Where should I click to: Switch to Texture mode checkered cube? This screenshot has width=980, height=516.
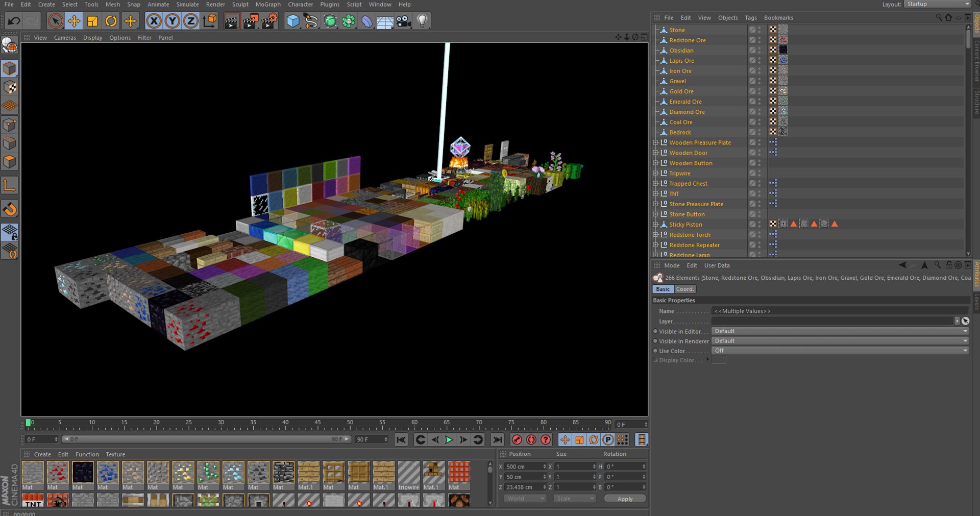(x=10, y=87)
